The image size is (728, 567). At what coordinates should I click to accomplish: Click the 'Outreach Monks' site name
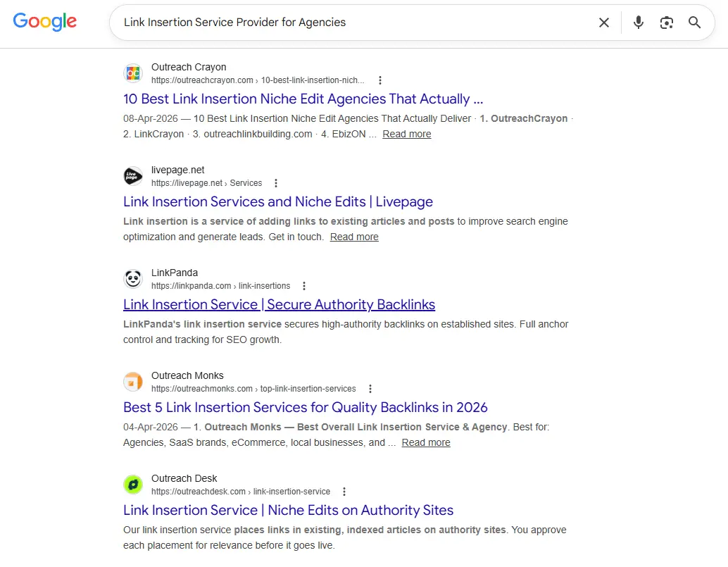(x=187, y=375)
